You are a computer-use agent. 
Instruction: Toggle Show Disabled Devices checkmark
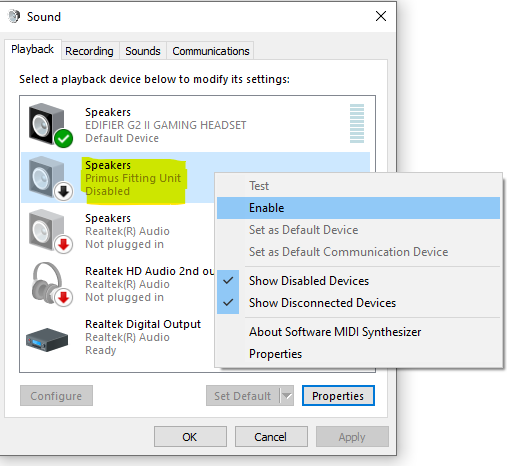(x=228, y=281)
